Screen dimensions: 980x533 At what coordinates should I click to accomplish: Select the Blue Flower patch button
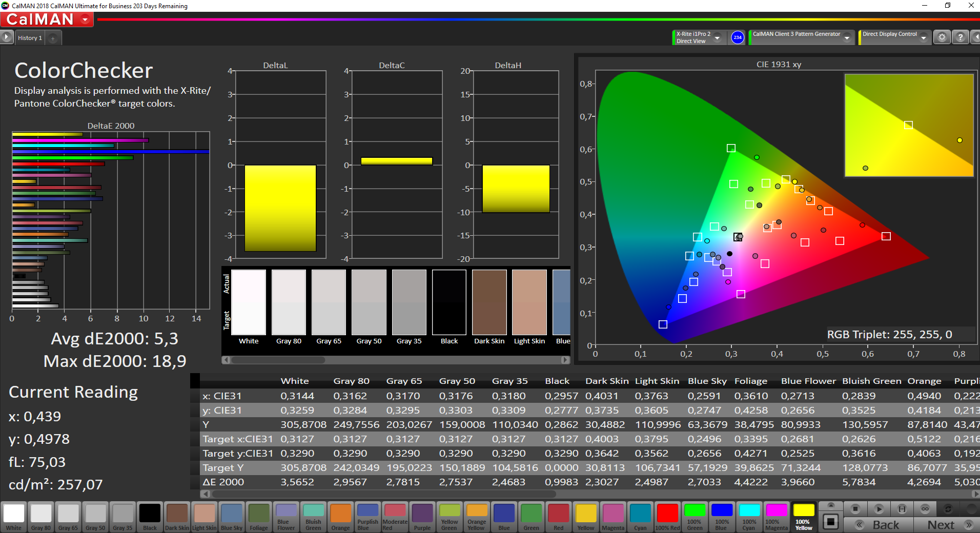coord(286,517)
